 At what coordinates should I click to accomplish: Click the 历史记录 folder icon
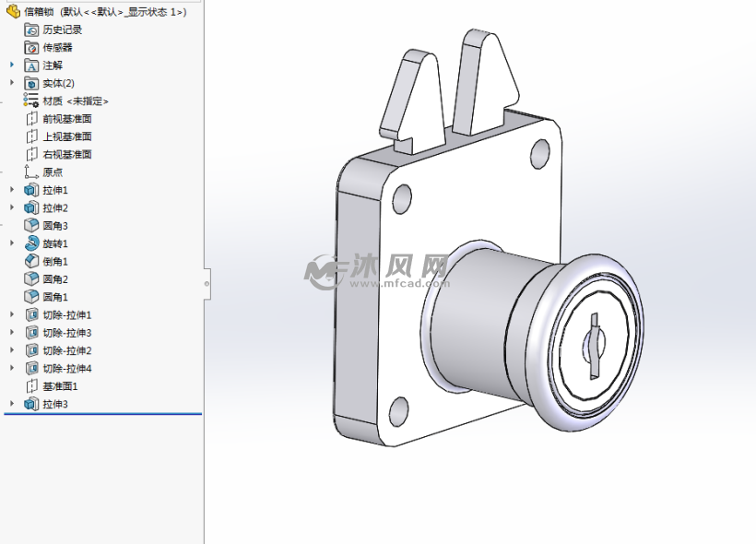click(31, 30)
